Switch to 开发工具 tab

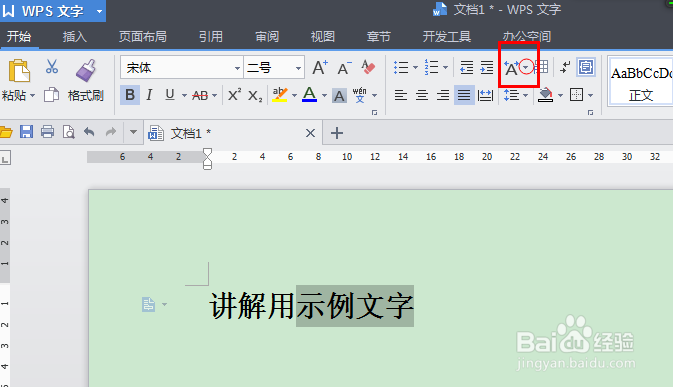[447, 37]
